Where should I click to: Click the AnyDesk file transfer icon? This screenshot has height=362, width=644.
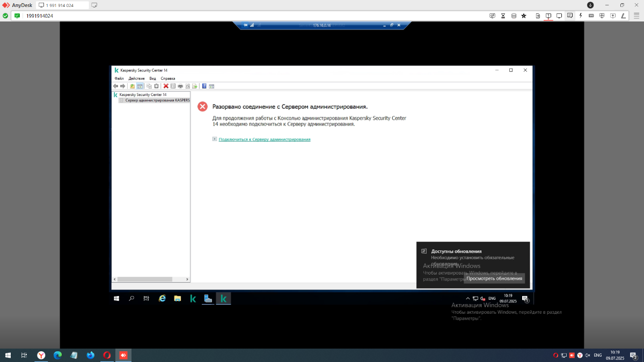tap(538, 16)
